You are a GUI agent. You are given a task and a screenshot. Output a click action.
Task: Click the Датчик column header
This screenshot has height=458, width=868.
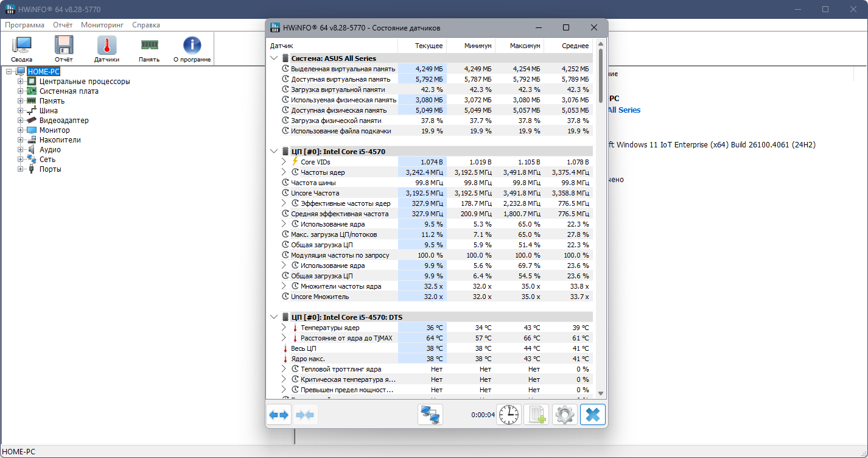point(332,46)
